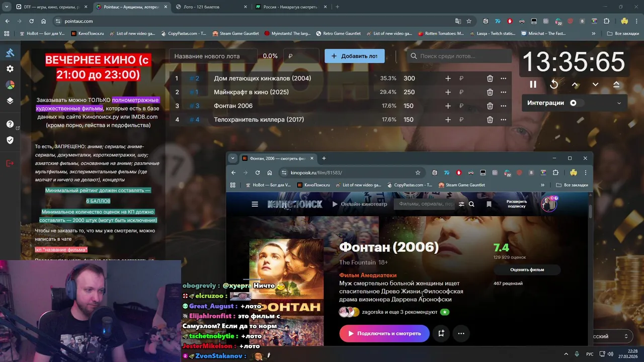The height and width of the screenshot is (362, 644).
Task: Toggle the Интеграции switch
Action: [576, 103]
